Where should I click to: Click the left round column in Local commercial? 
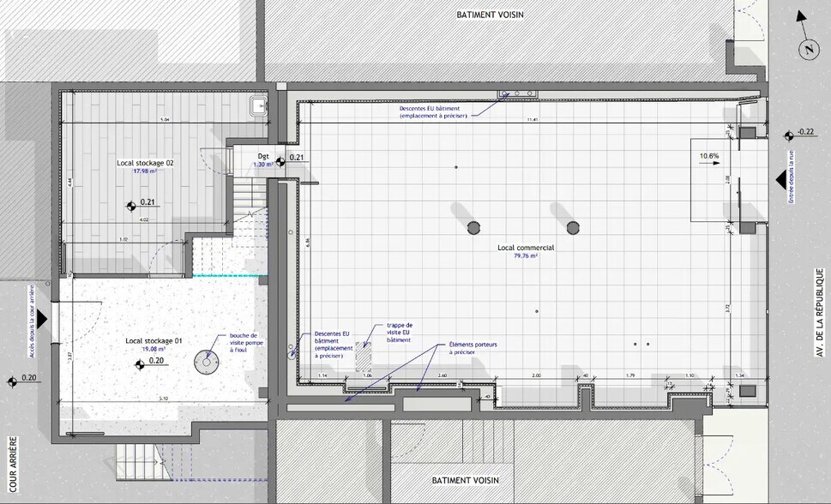click(x=473, y=227)
